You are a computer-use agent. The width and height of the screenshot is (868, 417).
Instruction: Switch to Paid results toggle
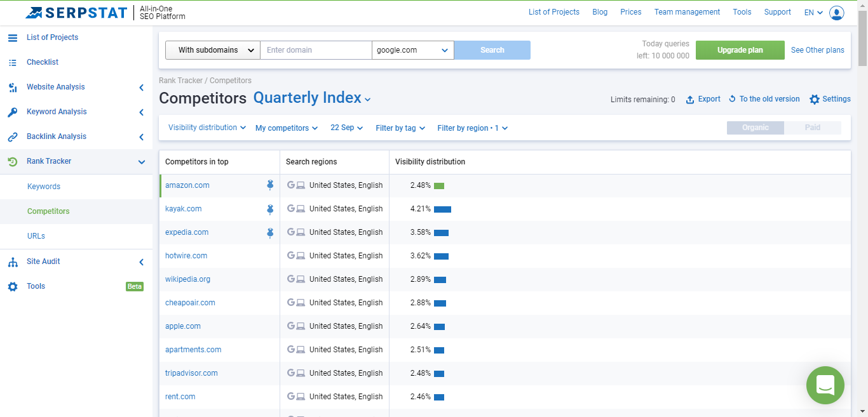tap(813, 128)
